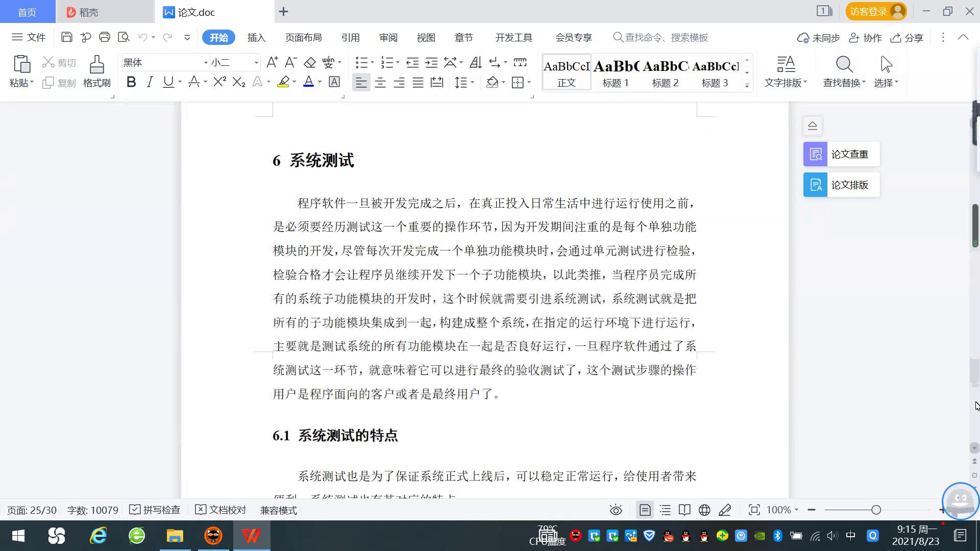Screen dimensions: 980x551
Task: Center align the paragraph text
Action: coord(380,83)
